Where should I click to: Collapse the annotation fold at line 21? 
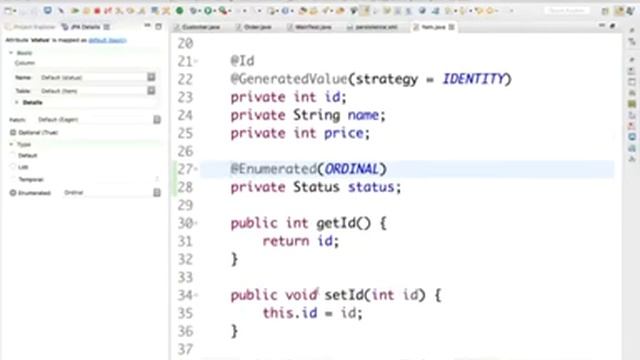coord(196,62)
